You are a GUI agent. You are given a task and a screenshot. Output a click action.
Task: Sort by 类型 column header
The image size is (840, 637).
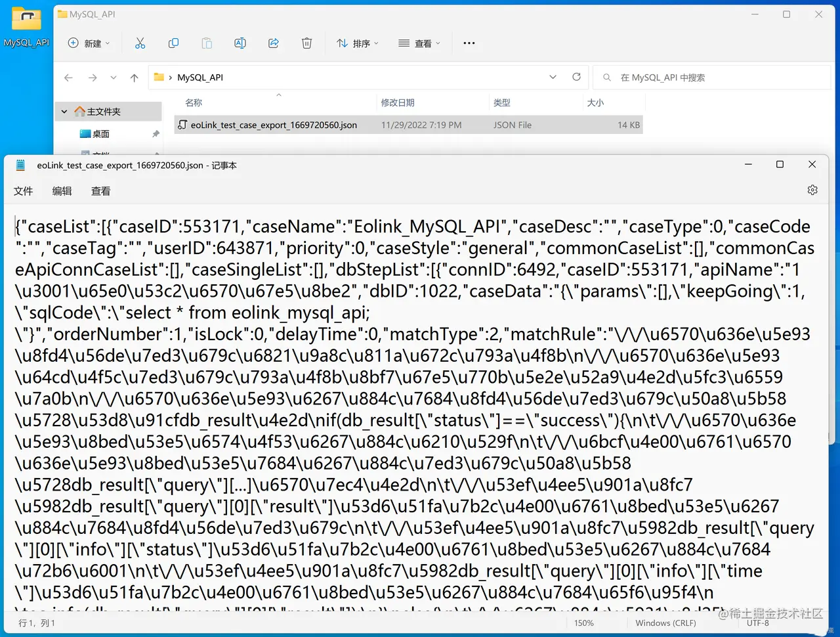[502, 102]
